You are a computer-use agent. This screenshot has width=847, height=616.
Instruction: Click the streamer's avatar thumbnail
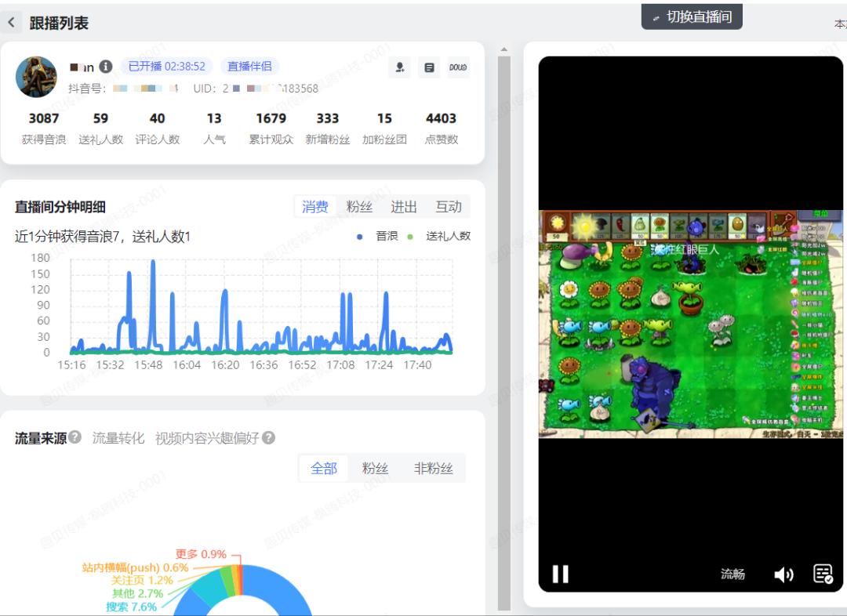tap(37, 77)
